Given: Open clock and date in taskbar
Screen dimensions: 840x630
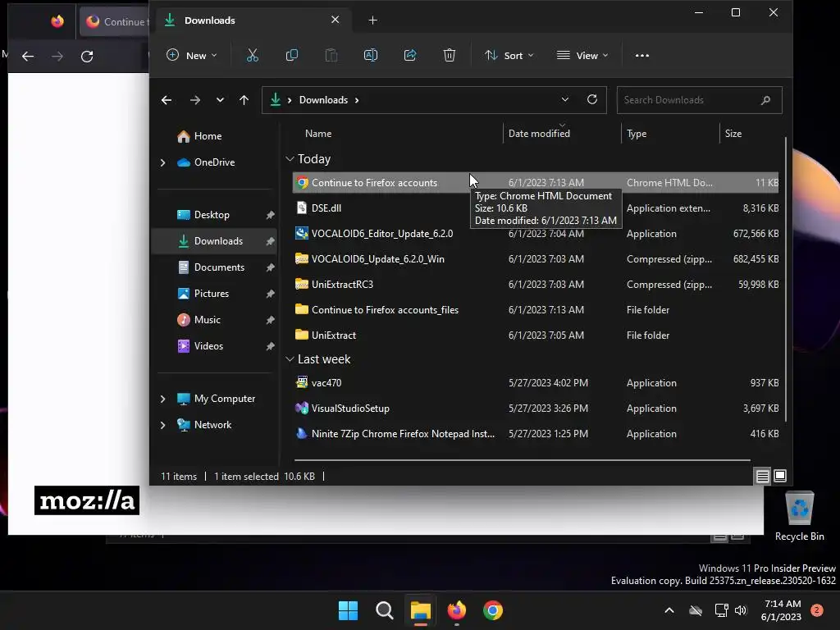Looking at the screenshot, I should tap(781, 610).
